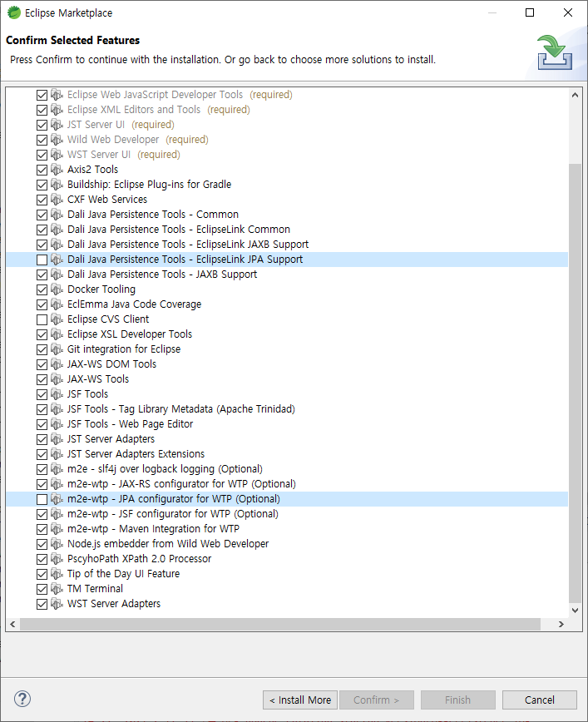588x722 pixels.
Task: Uncheck the Docker Tooling checkbox
Action: [x=42, y=289]
